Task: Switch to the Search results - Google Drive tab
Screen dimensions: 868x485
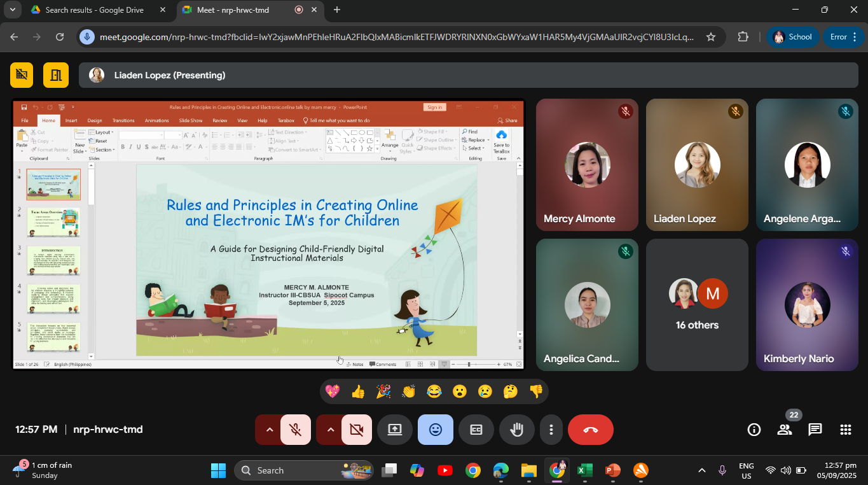Action: [x=94, y=10]
